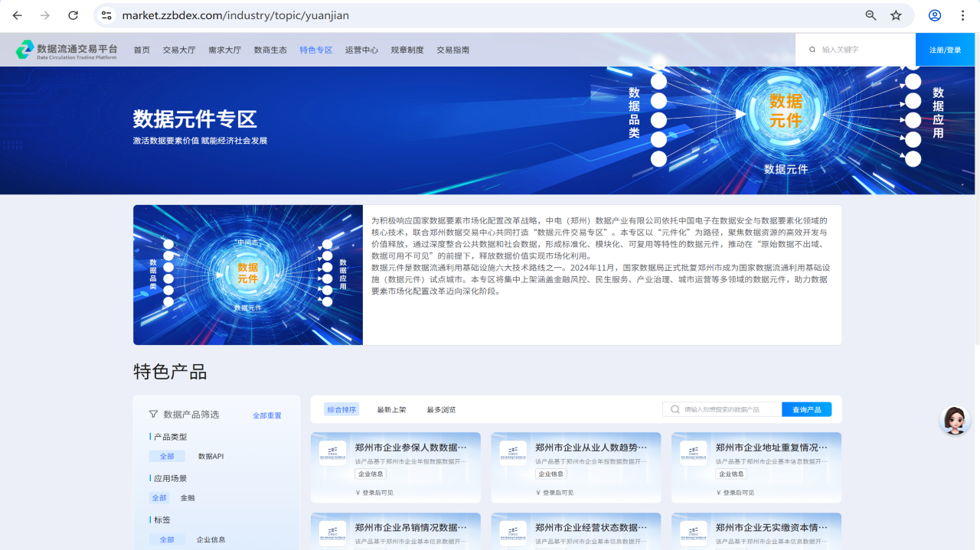Enable the 金融 application scenario filter
The image size is (980, 550).
(x=187, y=497)
